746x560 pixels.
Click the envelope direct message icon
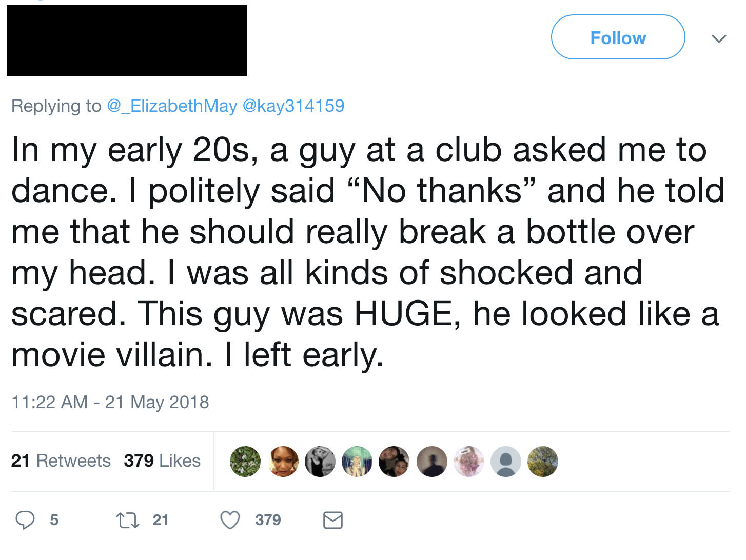coord(333,520)
